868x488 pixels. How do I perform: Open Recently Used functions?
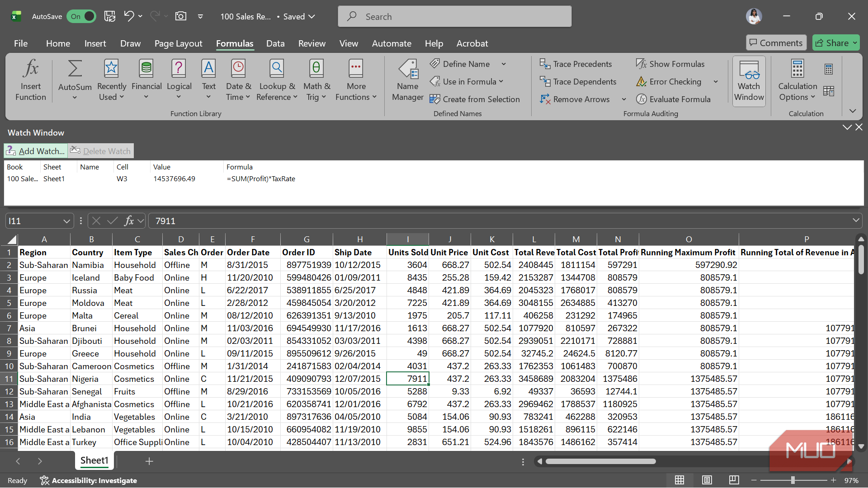[x=111, y=80]
